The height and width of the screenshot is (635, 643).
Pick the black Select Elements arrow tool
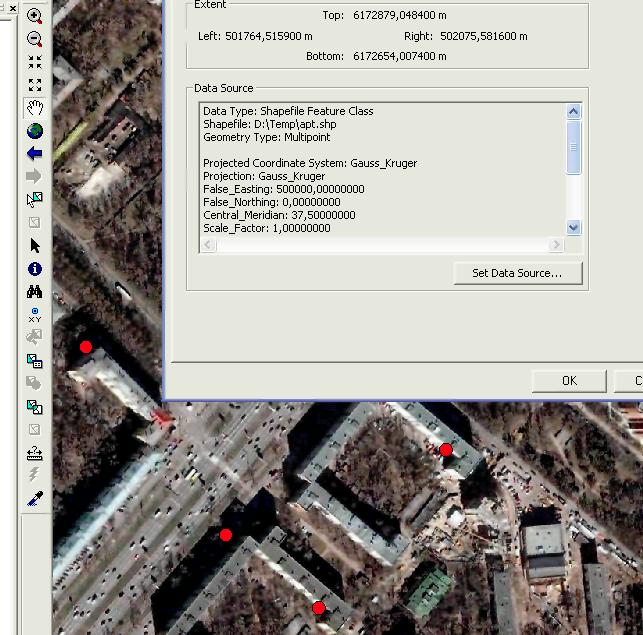35,246
